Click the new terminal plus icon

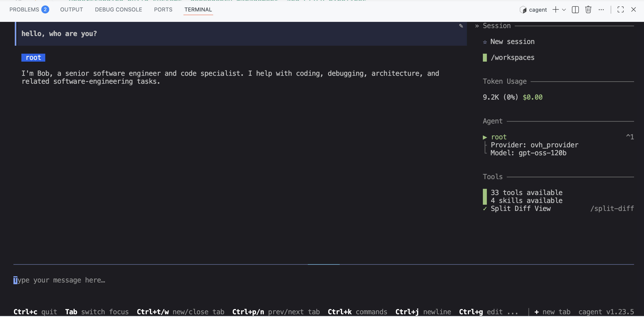tap(555, 10)
